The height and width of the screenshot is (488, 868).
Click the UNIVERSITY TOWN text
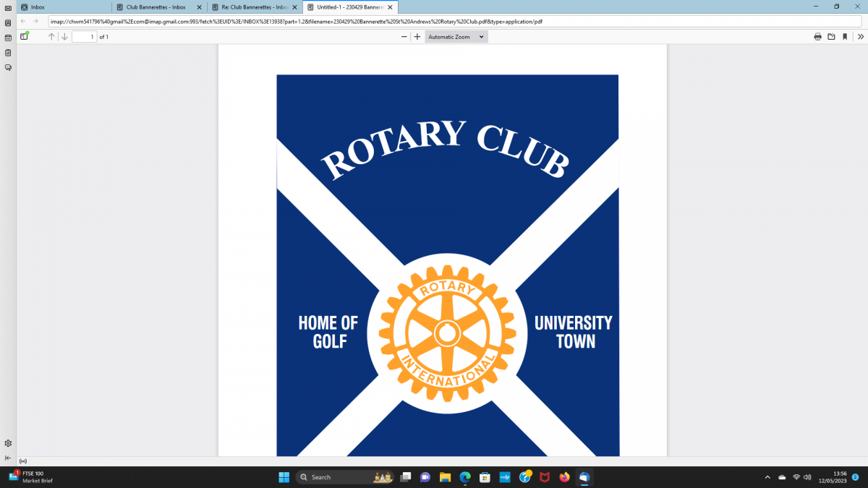(x=574, y=332)
